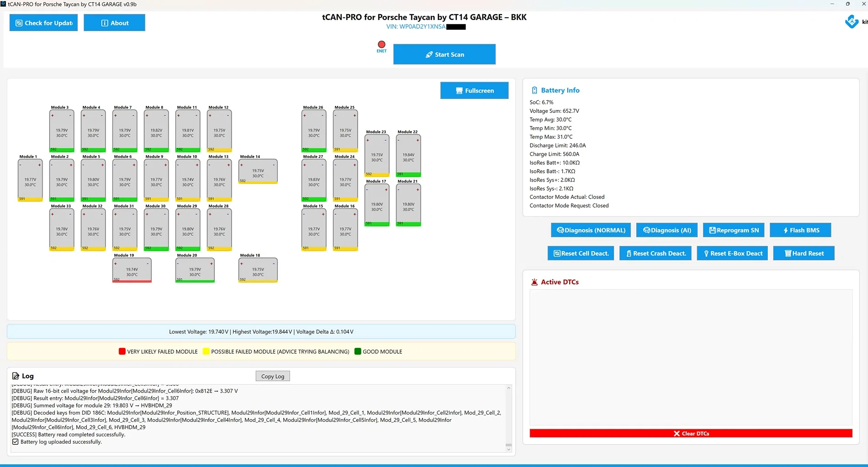Select the Module 19 battery tile
This screenshot has height=467, width=868.
click(x=132, y=270)
